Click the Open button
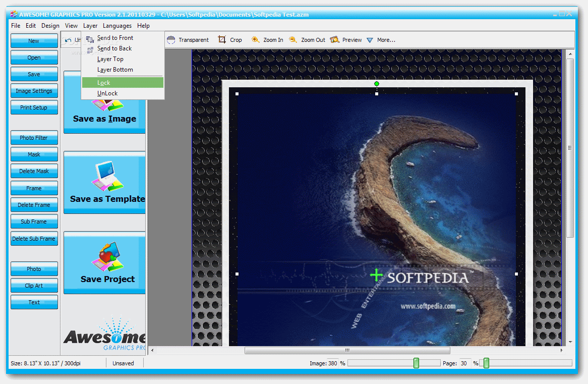This screenshot has height=384, width=588. point(34,58)
